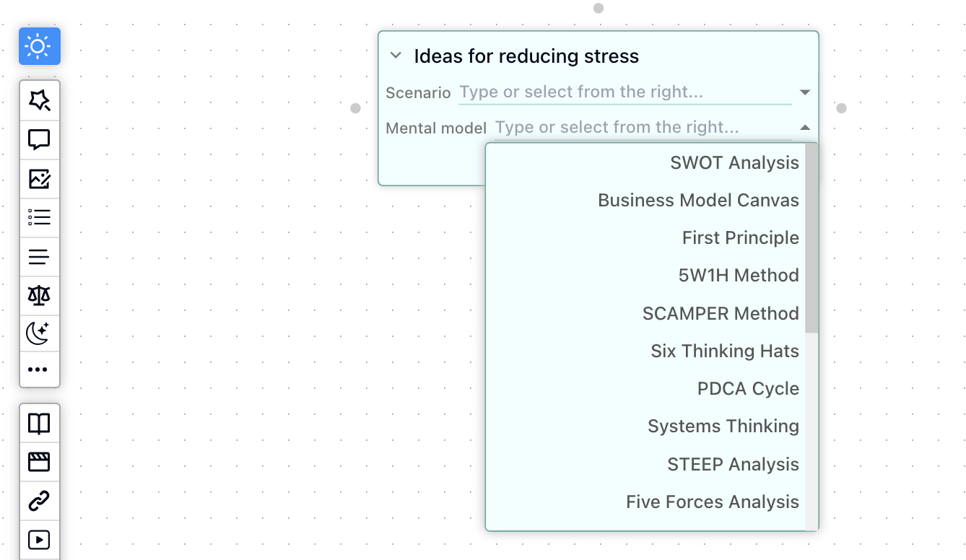Select the text paragraph tool

tap(40, 256)
